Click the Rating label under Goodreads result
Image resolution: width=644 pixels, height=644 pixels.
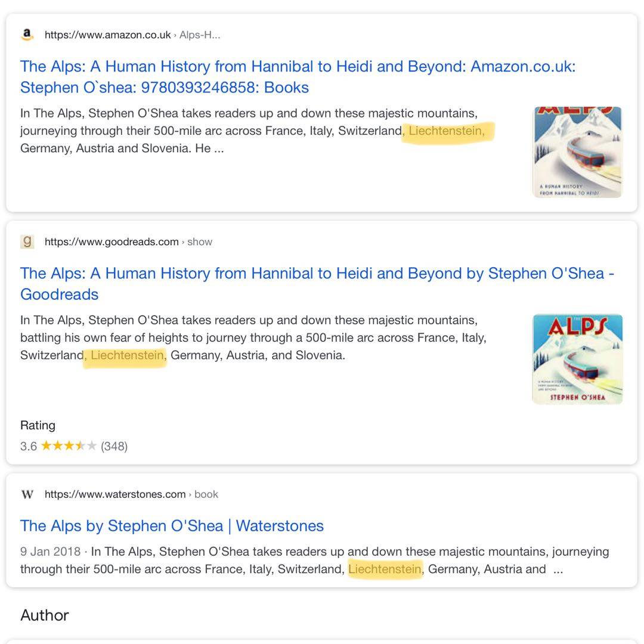[x=38, y=425]
